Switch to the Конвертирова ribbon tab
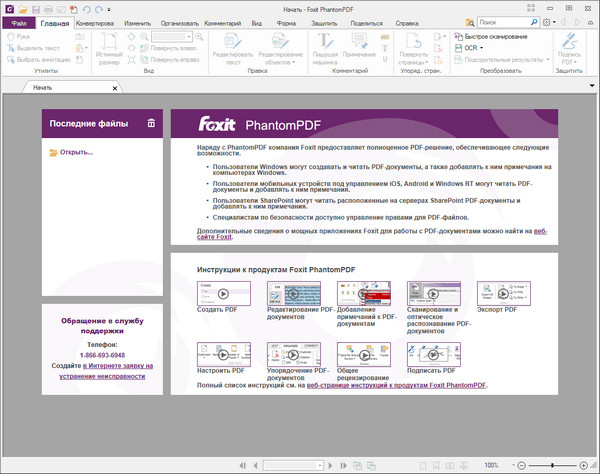The height and width of the screenshot is (474, 600). [x=95, y=22]
